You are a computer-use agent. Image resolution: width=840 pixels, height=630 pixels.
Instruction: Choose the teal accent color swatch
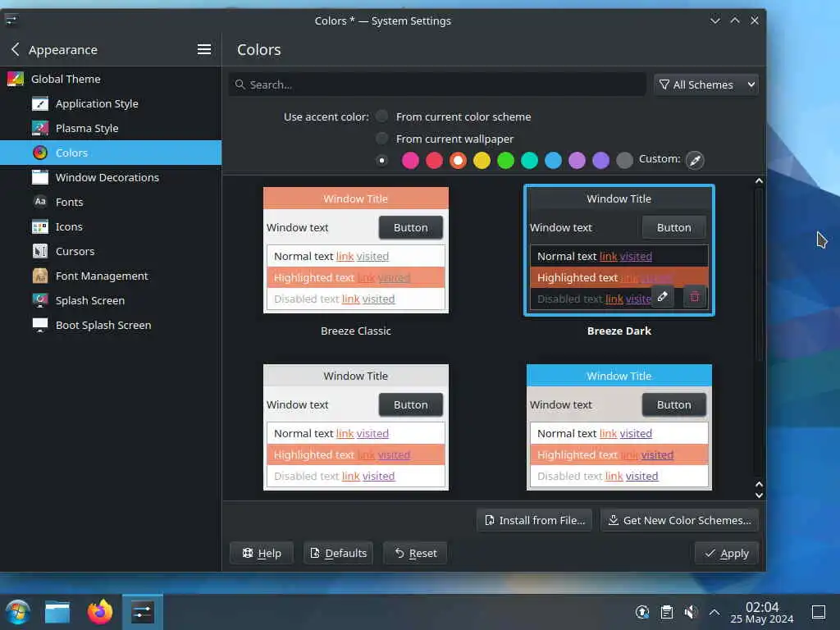point(529,160)
